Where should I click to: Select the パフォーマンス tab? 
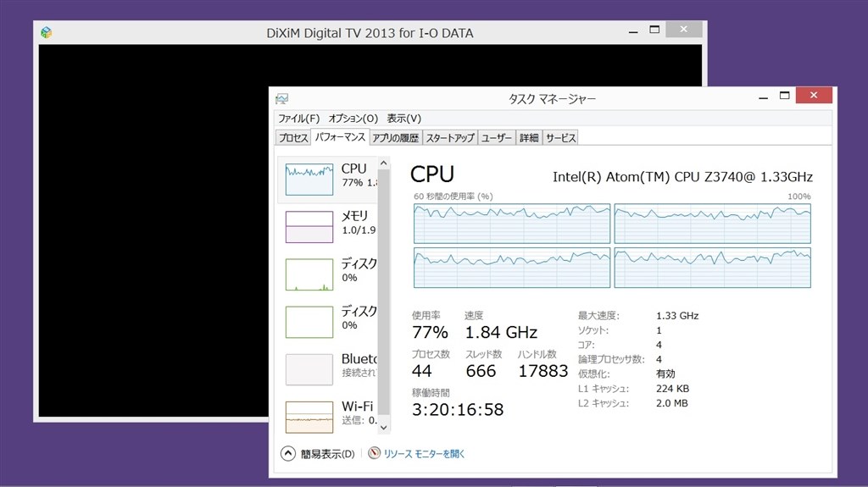click(340, 137)
